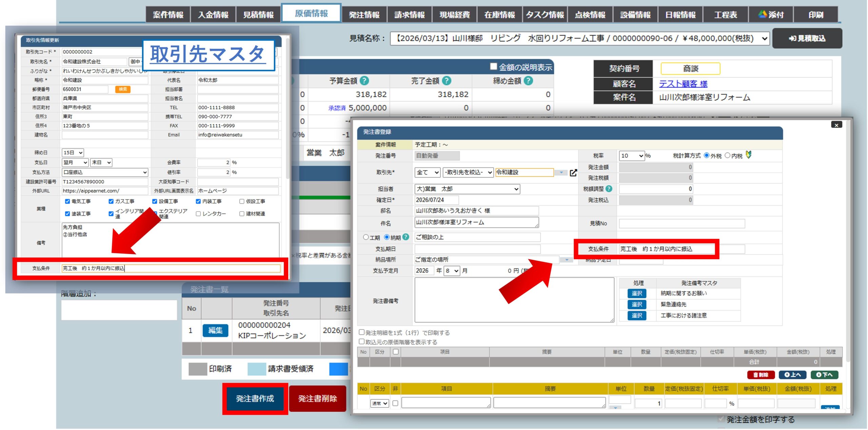Click beginner mark icon near 内税
This screenshot has height=430, width=868.
(x=749, y=155)
